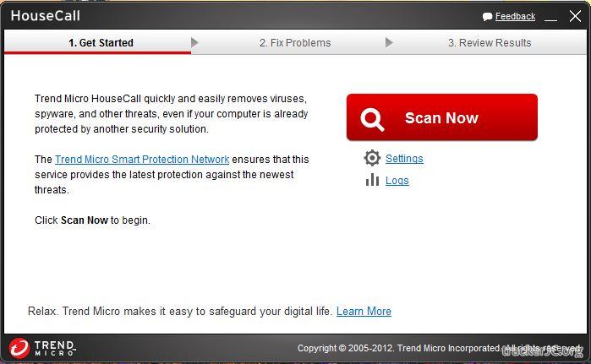Start scanning with Scan Now button
This screenshot has width=591, height=364.
[441, 117]
